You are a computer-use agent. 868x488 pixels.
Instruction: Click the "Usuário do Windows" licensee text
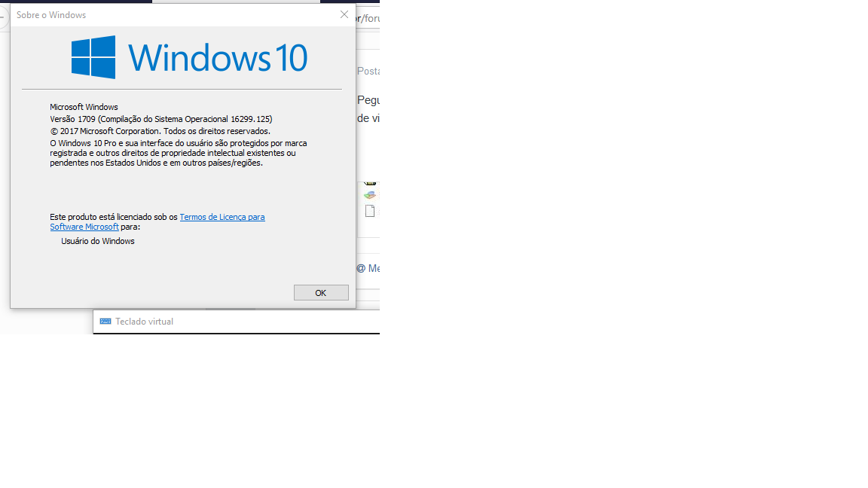(98, 241)
